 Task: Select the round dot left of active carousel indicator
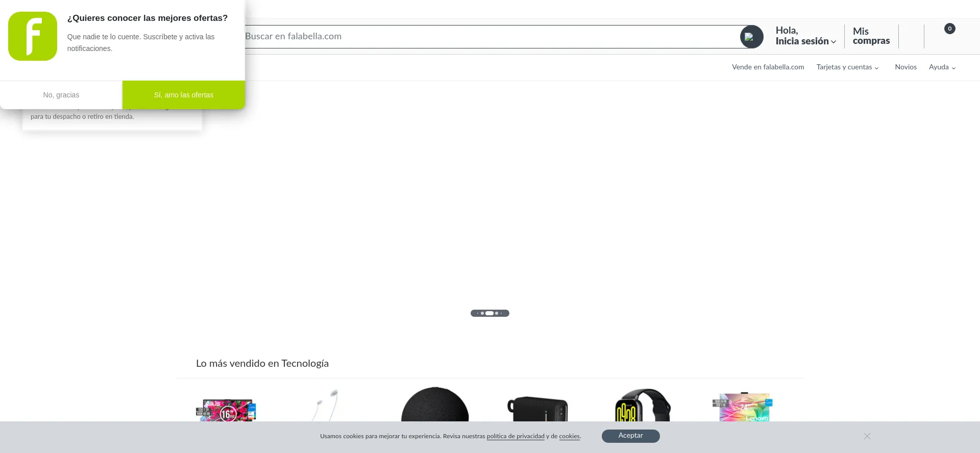482,313
